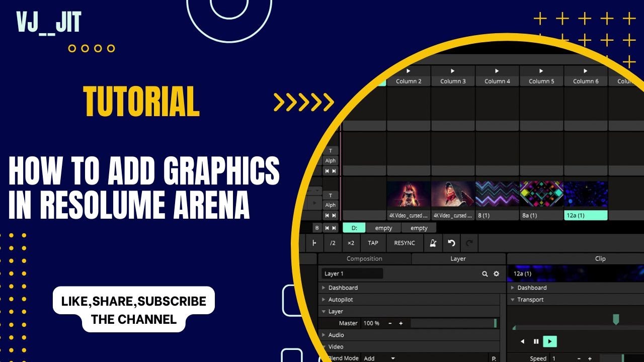Viewport: 644px width, 362px height.
Task: Select next clip in upper layer
Action: (x=334, y=171)
